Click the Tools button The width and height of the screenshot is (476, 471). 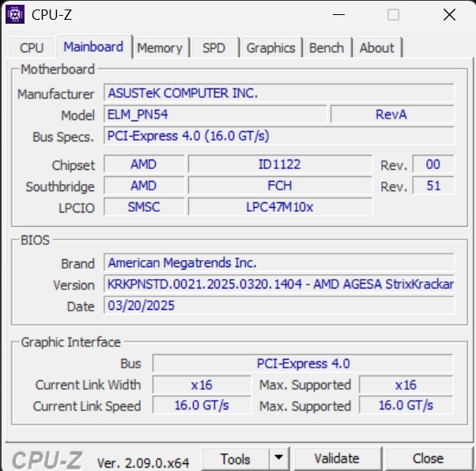(235, 458)
